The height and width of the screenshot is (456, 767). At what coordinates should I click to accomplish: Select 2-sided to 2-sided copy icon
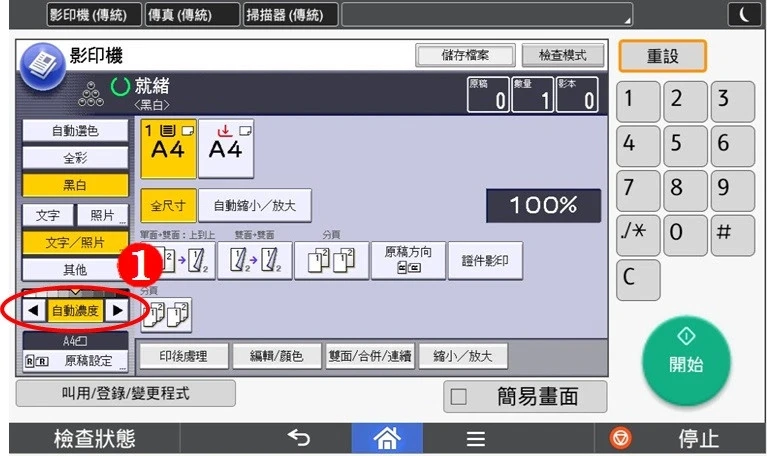[255, 260]
